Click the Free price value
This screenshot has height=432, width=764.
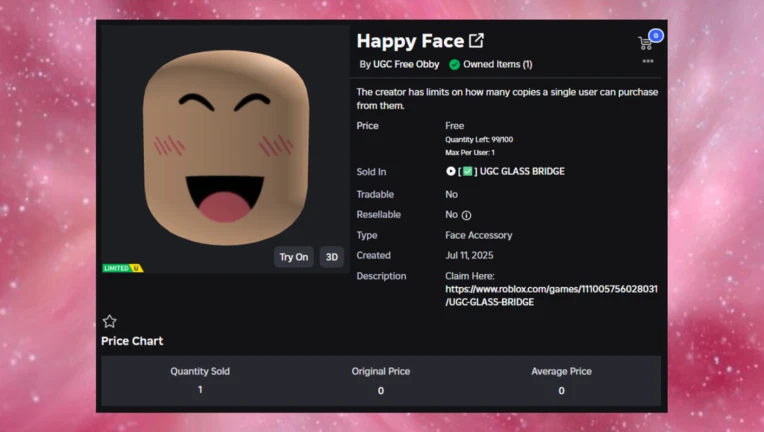point(454,126)
